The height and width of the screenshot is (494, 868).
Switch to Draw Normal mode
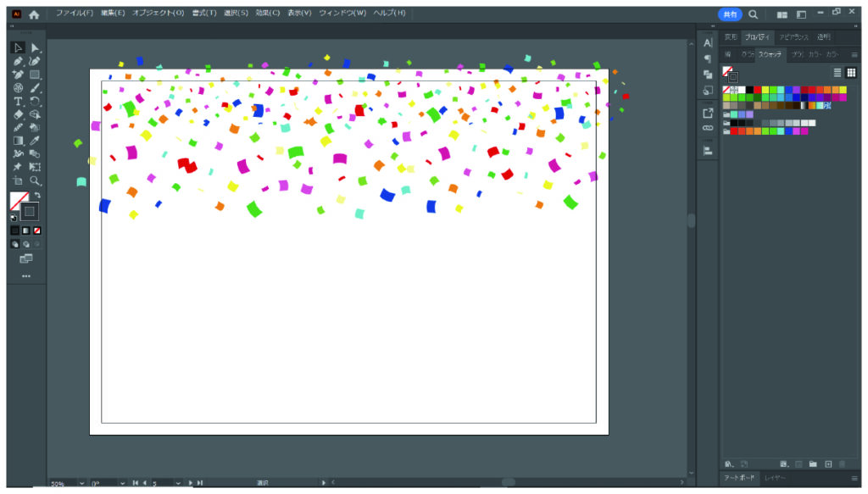coord(15,244)
